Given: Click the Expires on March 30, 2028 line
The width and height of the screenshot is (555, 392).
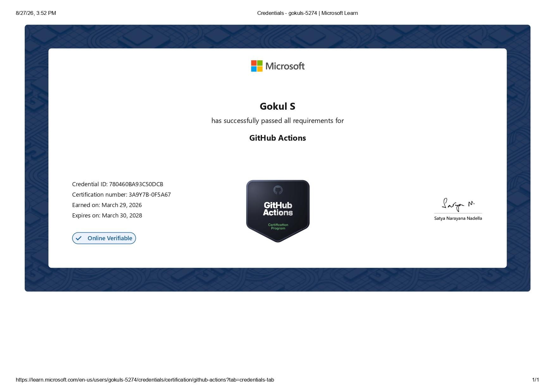Looking at the screenshot, I should tap(107, 216).
